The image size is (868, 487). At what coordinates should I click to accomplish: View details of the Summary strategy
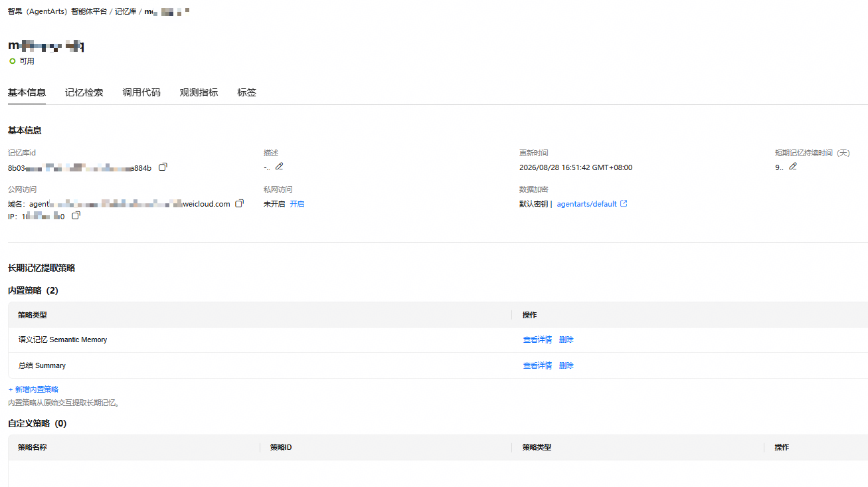tap(537, 365)
